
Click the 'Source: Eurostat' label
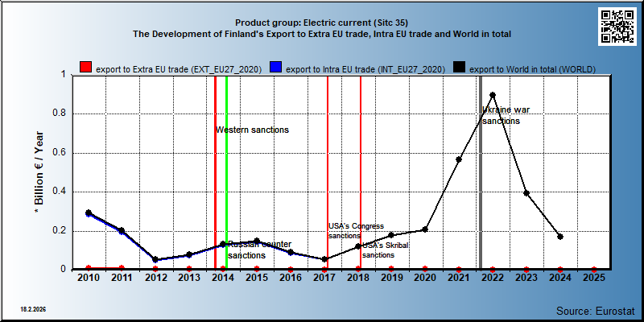click(596, 311)
